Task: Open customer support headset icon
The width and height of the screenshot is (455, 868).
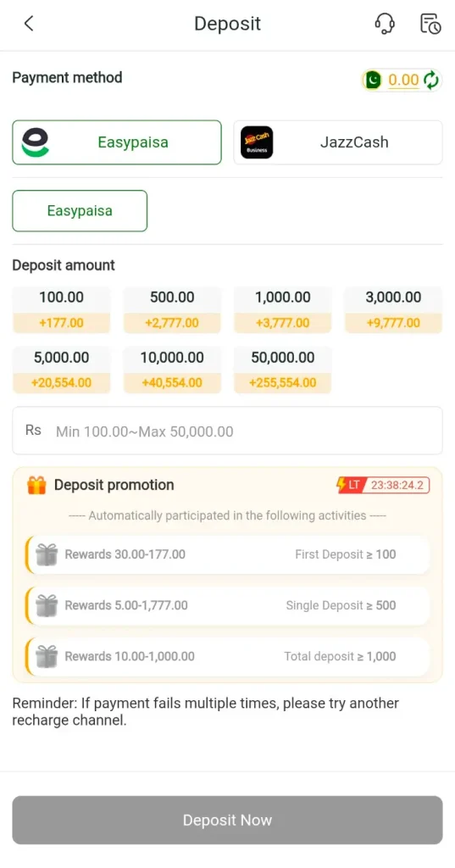Action: coord(384,24)
